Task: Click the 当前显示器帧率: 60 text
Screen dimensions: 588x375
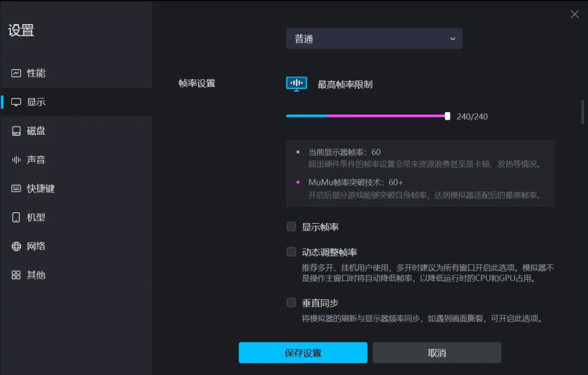Action: tap(344, 152)
